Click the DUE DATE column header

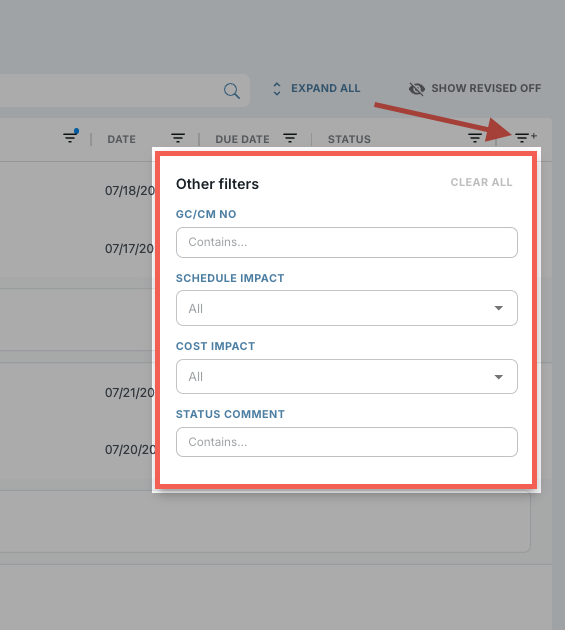pyautogui.click(x=242, y=139)
